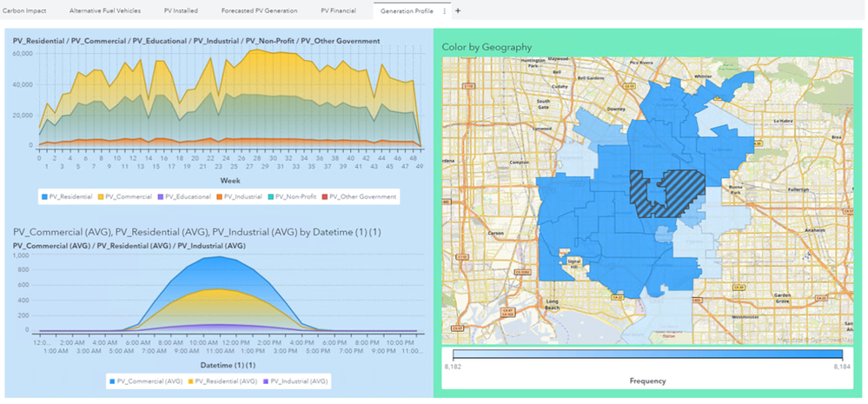Click Lynwood label on the map
The width and height of the screenshot is (868, 404).
tap(542, 129)
